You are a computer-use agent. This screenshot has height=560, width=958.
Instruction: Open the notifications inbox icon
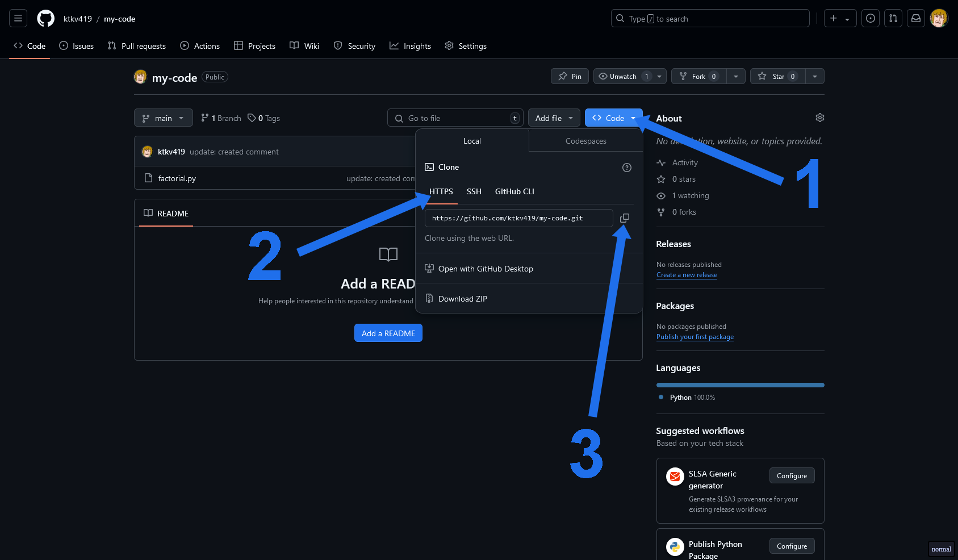pyautogui.click(x=916, y=19)
